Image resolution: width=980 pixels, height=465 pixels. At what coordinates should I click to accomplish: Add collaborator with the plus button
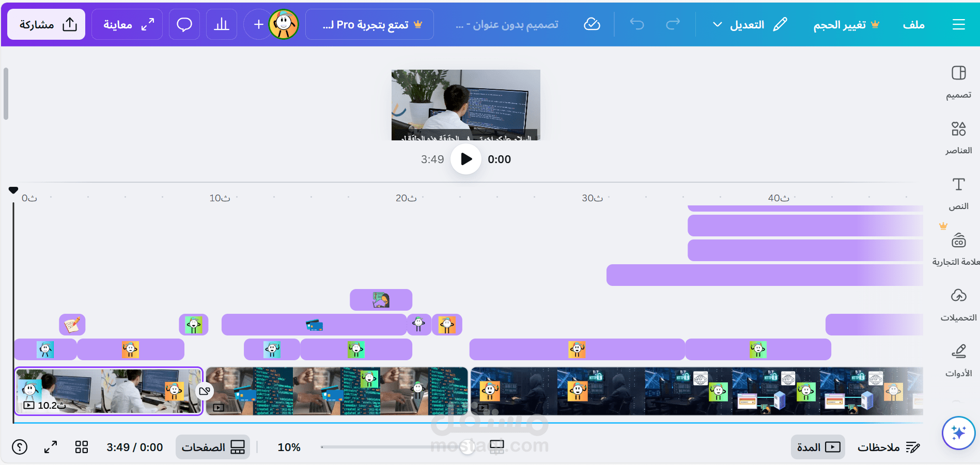pos(258,24)
